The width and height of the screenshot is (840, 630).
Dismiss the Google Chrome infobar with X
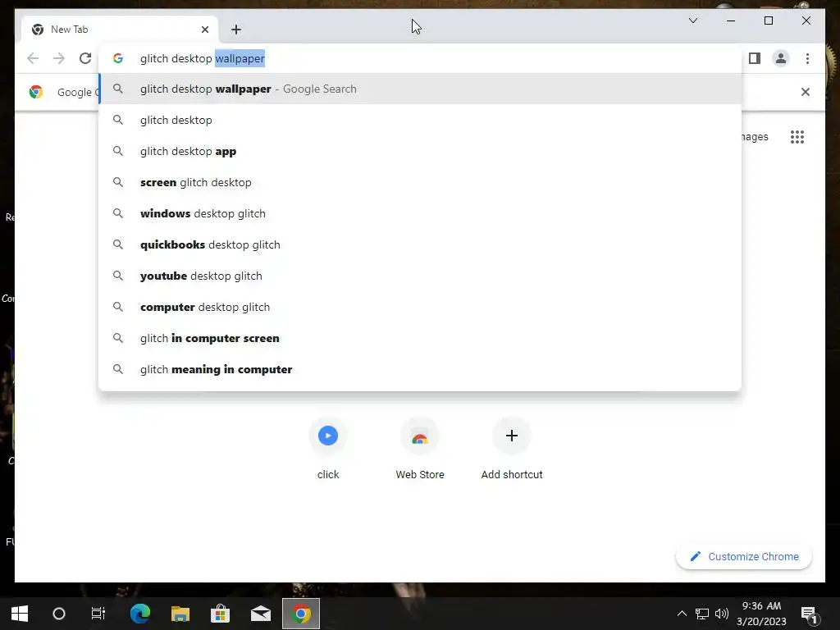coord(805,92)
